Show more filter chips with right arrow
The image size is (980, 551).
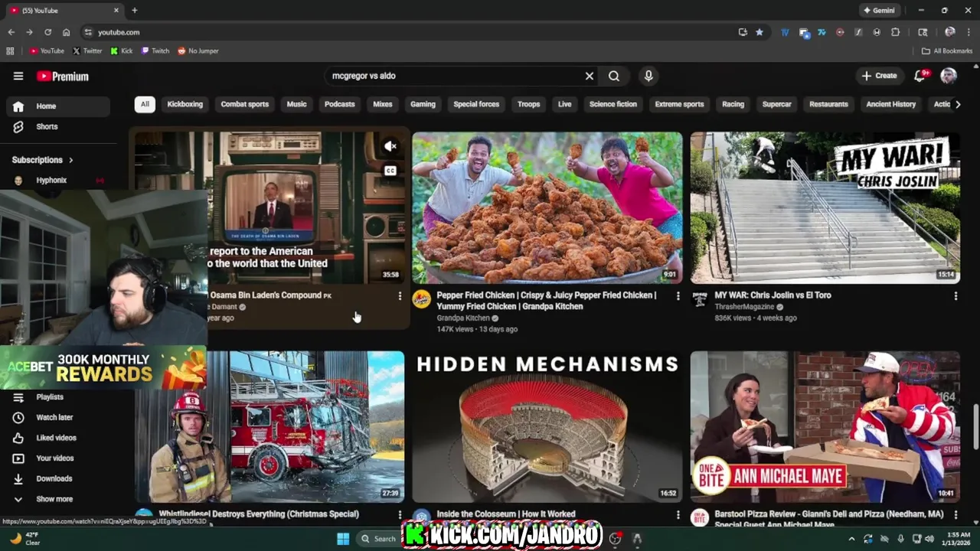(958, 104)
